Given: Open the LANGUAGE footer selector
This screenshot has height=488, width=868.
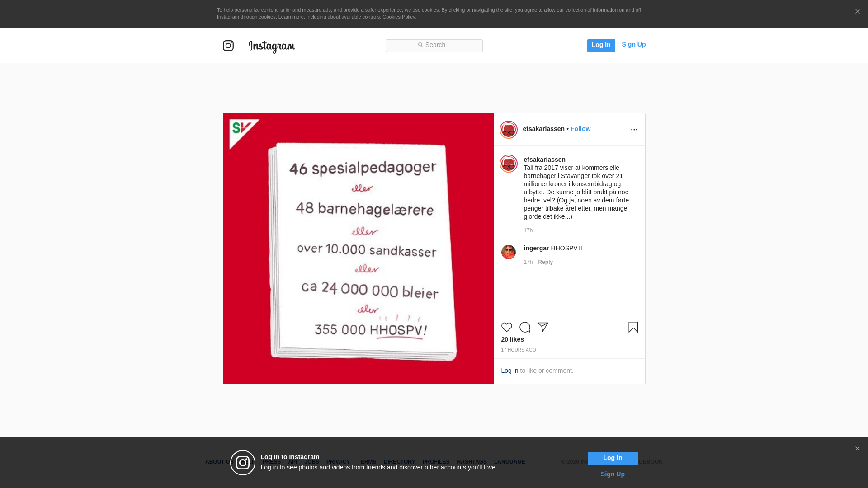Looking at the screenshot, I should tap(509, 462).
